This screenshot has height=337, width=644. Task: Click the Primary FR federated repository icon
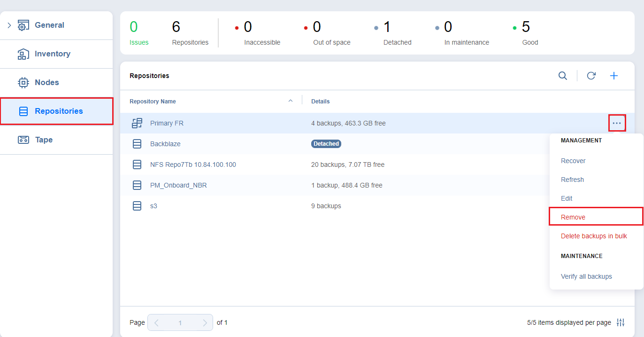point(137,123)
